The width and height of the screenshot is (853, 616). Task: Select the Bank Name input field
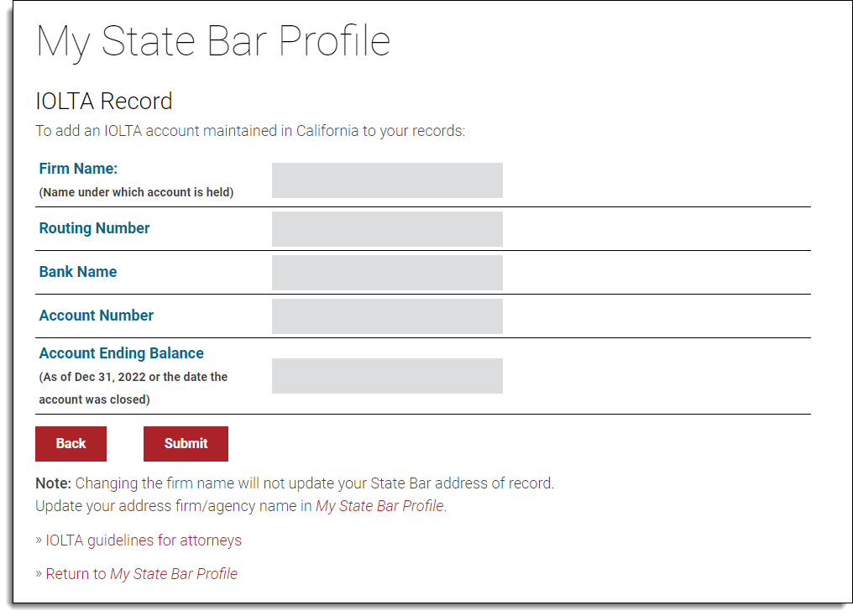point(387,273)
